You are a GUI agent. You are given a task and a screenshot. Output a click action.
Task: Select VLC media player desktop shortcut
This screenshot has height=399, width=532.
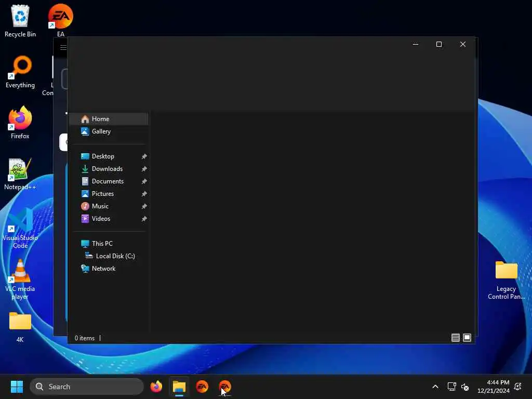pyautogui.click(x=20, y=279)
